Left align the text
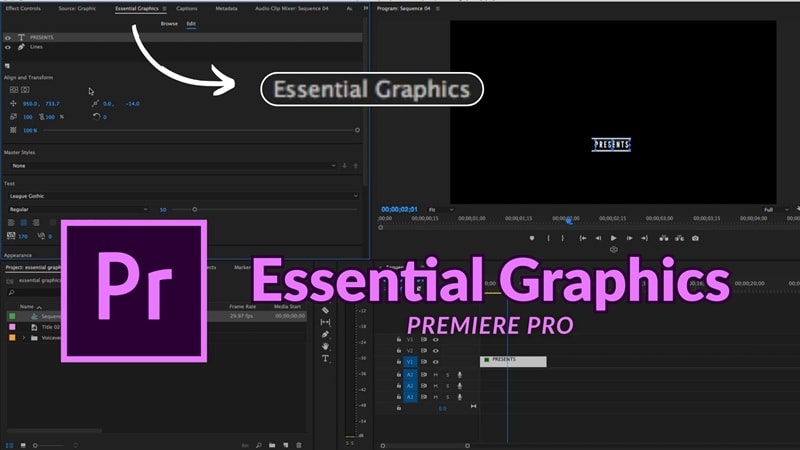Image resolution: width=800 pixels, height=450 pixels. (11, 222)
